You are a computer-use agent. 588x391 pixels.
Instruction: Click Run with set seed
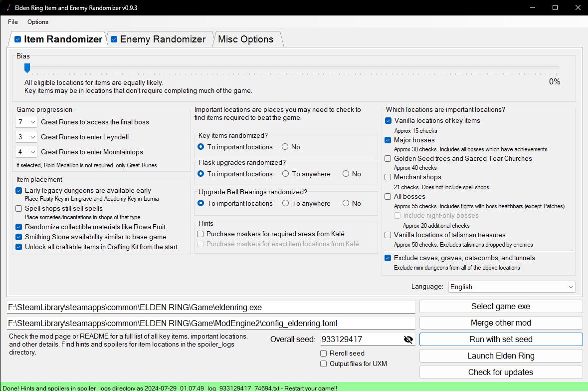tap(501, 340)
